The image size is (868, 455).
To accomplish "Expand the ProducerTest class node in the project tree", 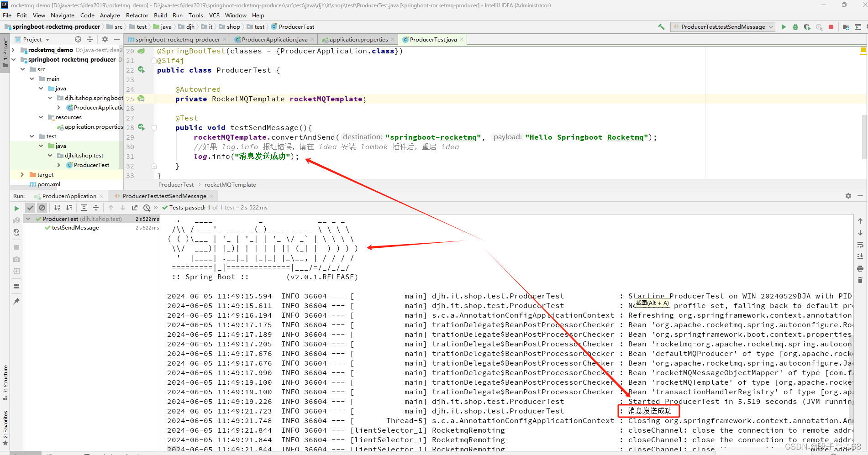I will (59, 165).
